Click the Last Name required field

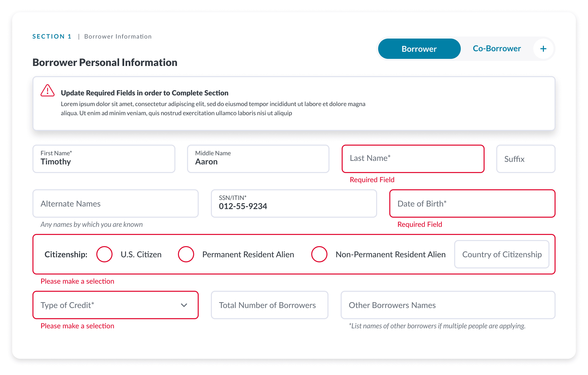(x=413, y=159)
